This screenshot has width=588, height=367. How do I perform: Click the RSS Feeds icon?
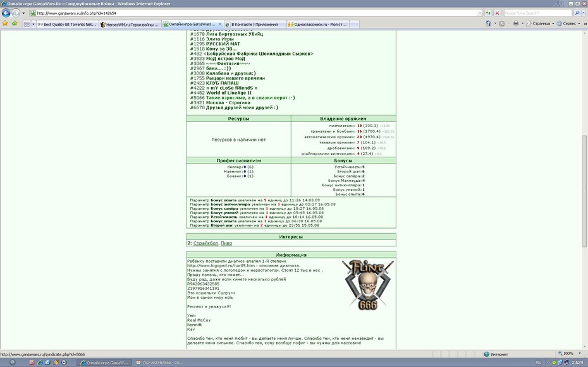502,23
